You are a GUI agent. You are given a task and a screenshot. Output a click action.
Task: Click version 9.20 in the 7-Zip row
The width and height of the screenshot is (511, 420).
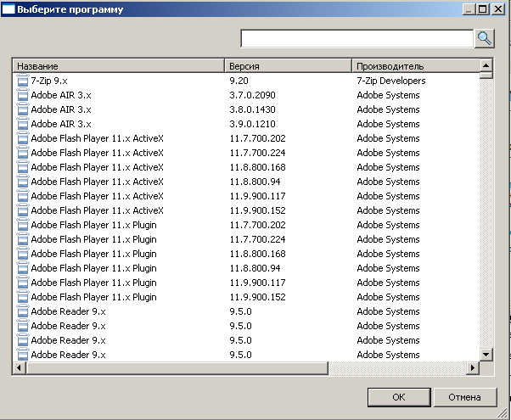pos(239,81)
